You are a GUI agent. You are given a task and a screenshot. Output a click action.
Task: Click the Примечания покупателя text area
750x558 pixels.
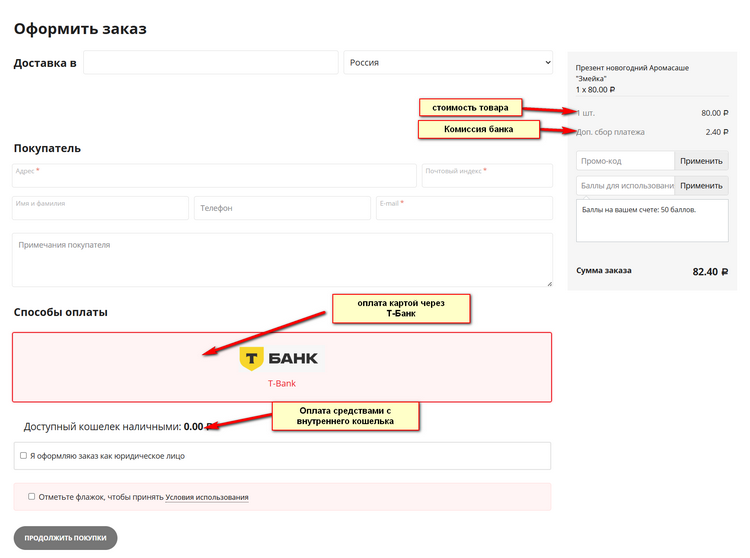pos(282,261)
